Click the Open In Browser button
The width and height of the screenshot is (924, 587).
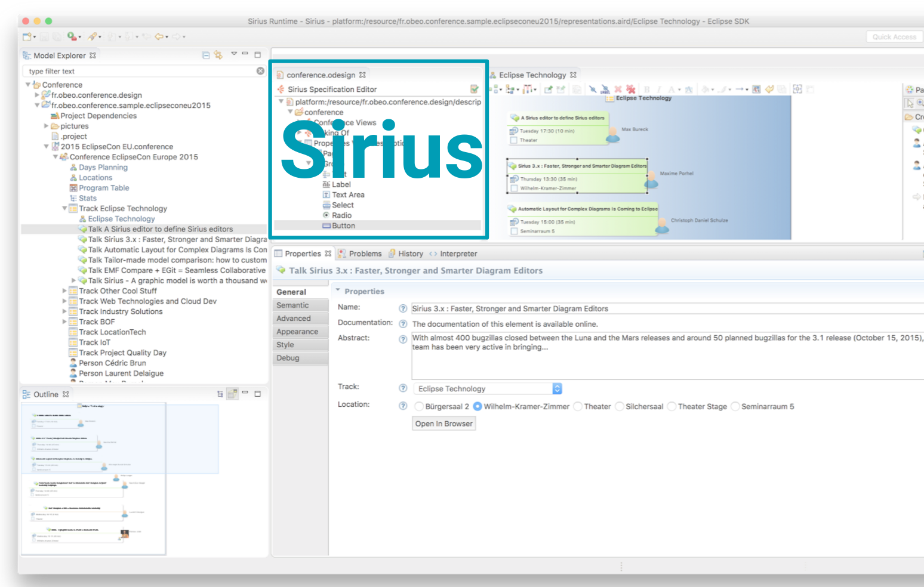[443, 424]
